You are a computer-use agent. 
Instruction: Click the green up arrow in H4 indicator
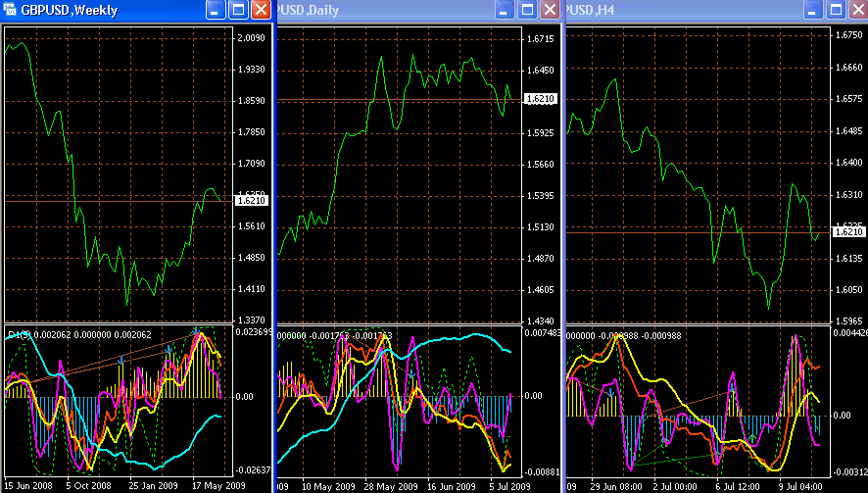[x=751, y=439]
